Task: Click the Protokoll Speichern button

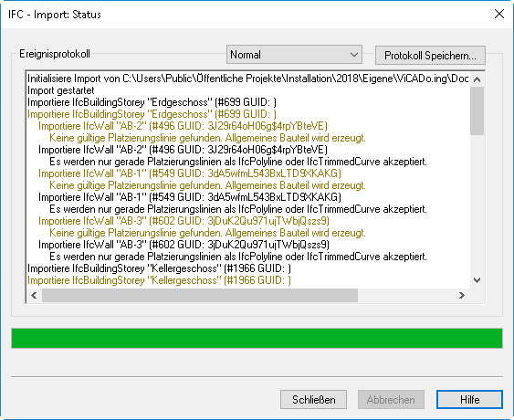Action: (430, 55)
